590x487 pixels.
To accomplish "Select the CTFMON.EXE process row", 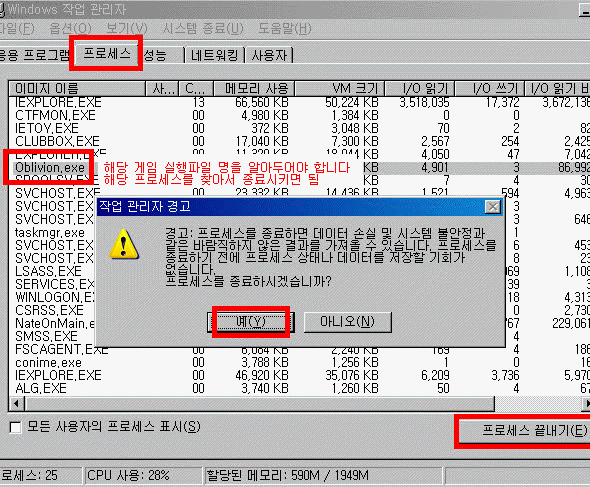I will pos(299,115).
